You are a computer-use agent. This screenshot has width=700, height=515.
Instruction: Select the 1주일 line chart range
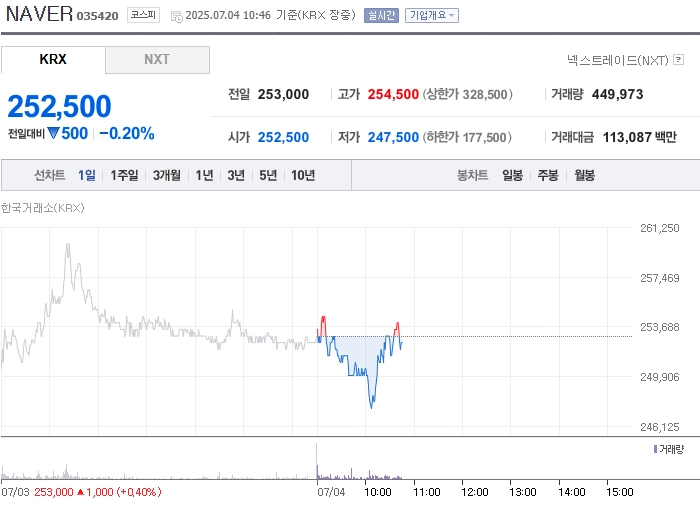pos(124,175)
